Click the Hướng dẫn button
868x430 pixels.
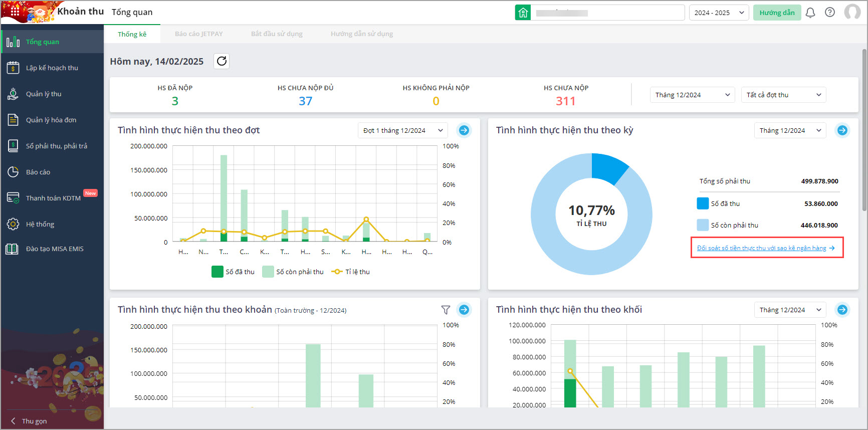click(777, 13)
